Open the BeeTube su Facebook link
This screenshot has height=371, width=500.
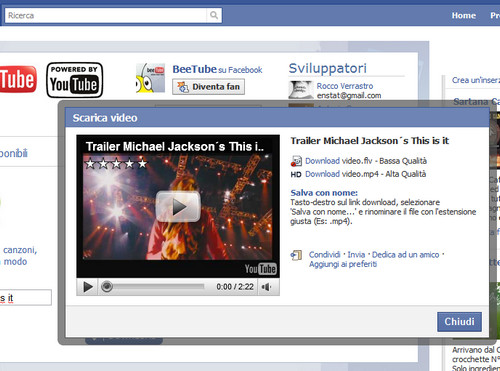tap(217, 69)
